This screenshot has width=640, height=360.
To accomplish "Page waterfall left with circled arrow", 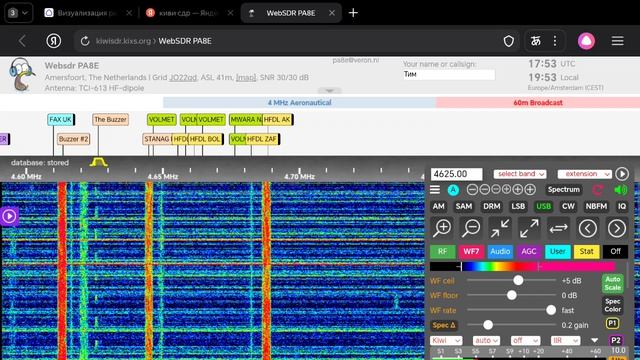I will click(x=587, y=228).
